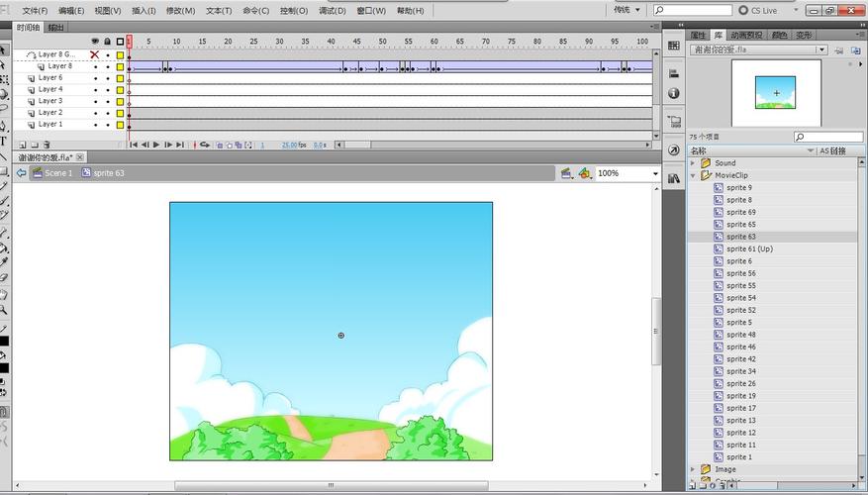Collapse the MovieClip folder in library
Viewport: 868px width, 495px height.
[693, 175]
